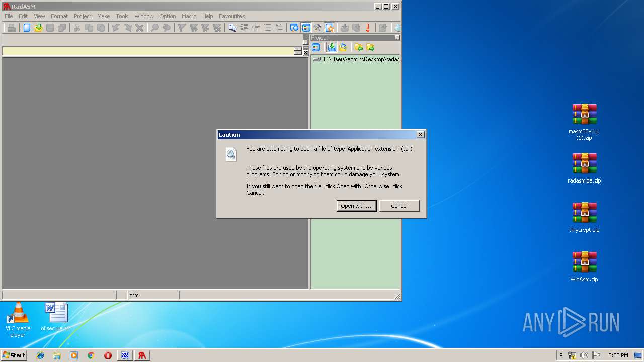Open the Tools menu
The height and width of the screenshot is (362, 644).
pos(122,16)
